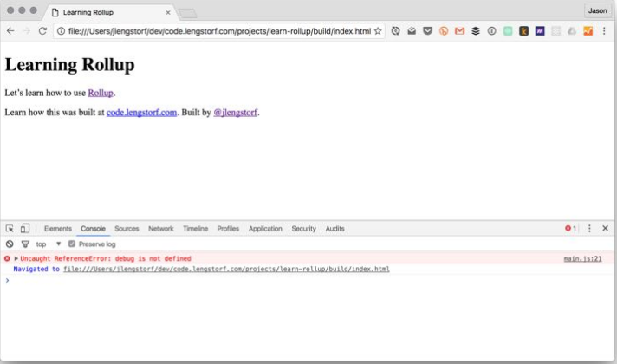Open the Network tab

click(x=160, y=229)
